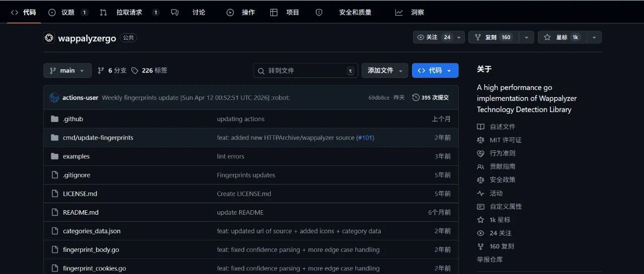644x274 pixels.
Task: Open the 拉取请求 (Pull requests) tab
Action: pos(129,12)
